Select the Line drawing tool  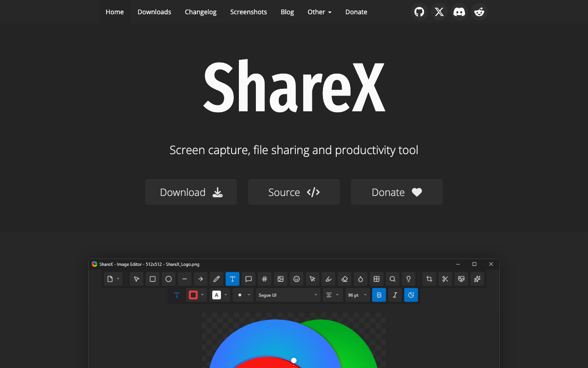coord(184,279)
